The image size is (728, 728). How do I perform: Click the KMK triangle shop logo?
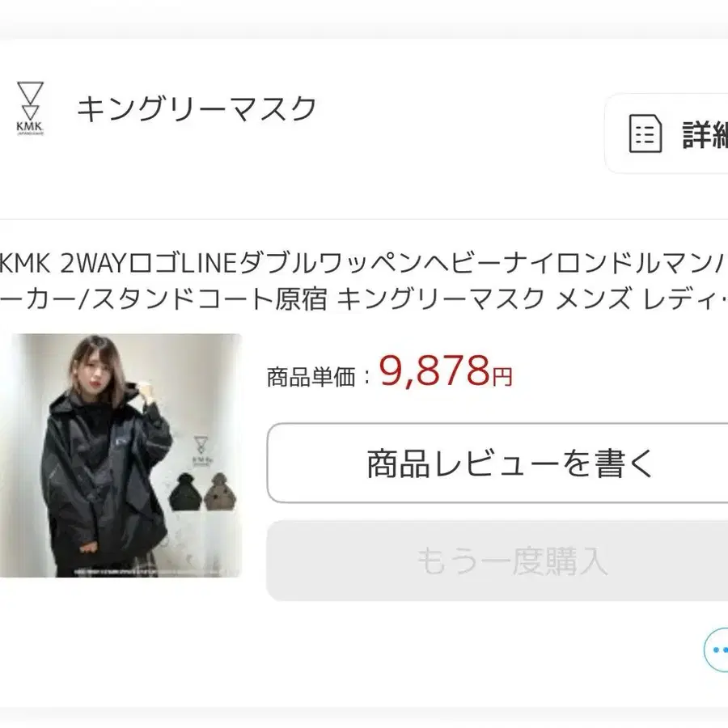pyautogui.click(x=30, y=108)
